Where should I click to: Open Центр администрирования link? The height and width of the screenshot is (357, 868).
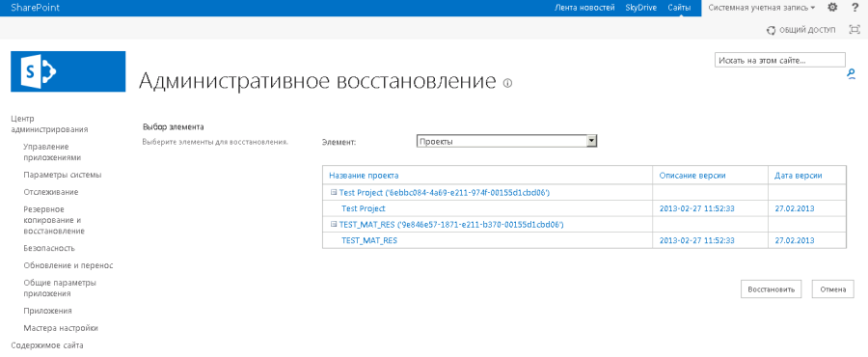click(50, 124)
